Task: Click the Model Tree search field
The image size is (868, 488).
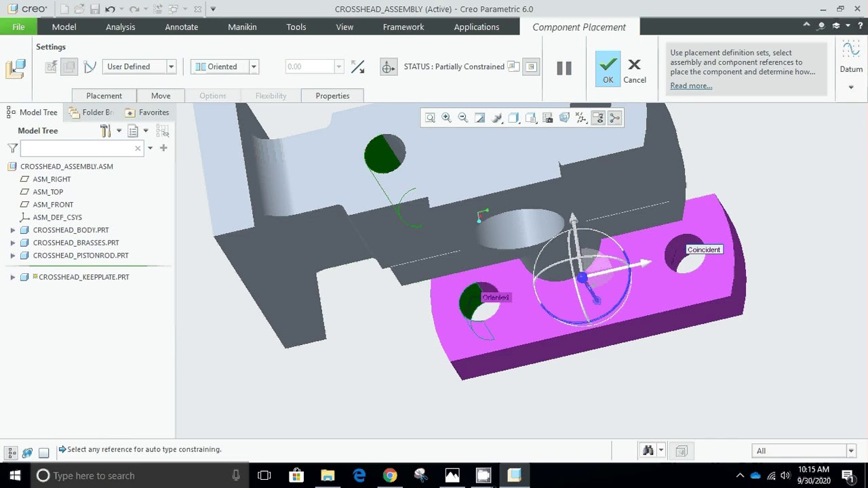Action: pos(81,148)
